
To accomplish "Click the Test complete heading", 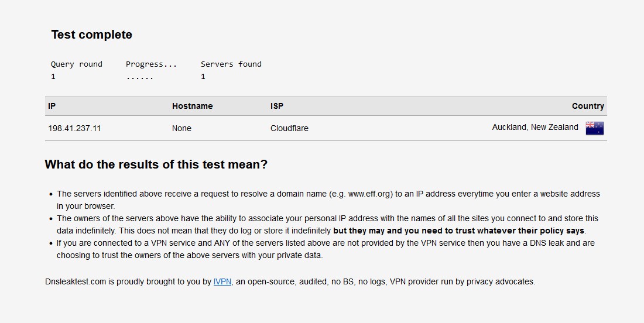I will click(x=91, y=35).
